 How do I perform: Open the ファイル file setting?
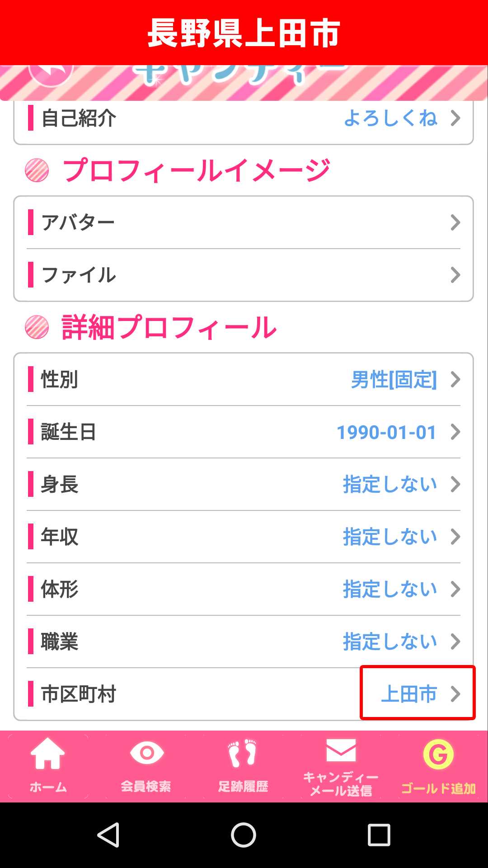click(244, 275)
